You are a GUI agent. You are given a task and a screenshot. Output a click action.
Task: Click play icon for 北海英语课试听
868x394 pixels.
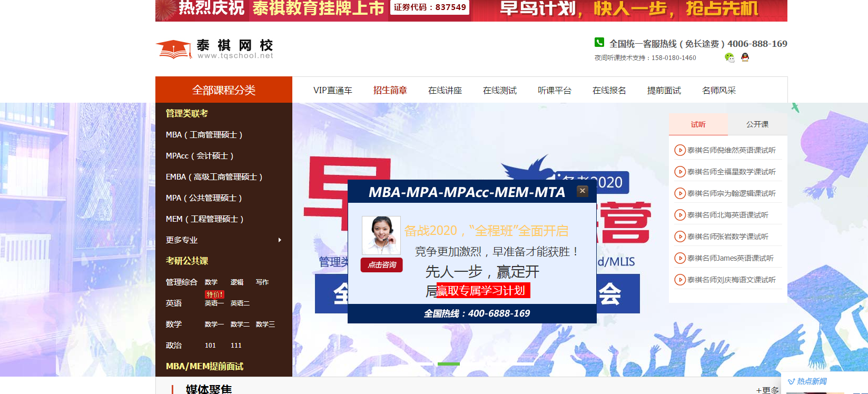pos(680,215)
